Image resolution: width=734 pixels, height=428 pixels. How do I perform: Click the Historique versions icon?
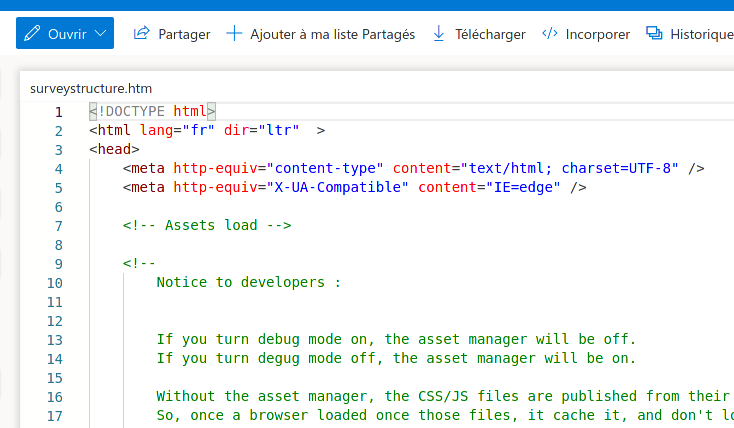point(655,34)
